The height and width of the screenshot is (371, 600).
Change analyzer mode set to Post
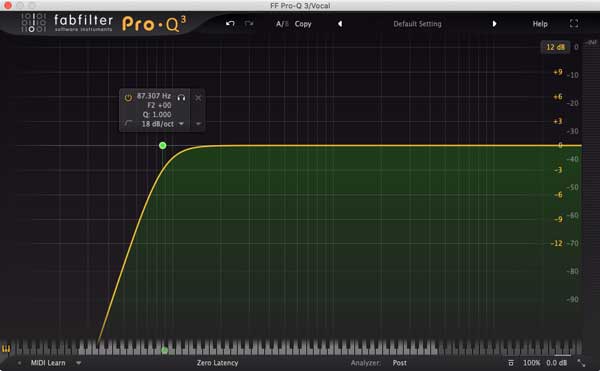point(399,363)
